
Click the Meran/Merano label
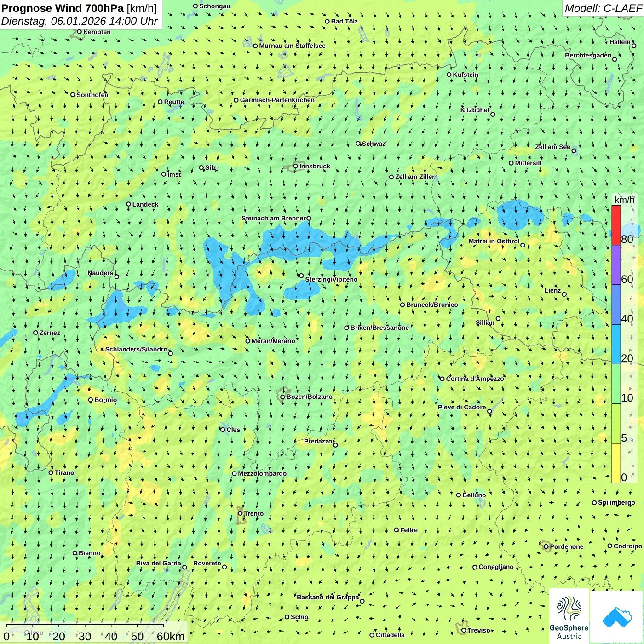tap(273, 341)
